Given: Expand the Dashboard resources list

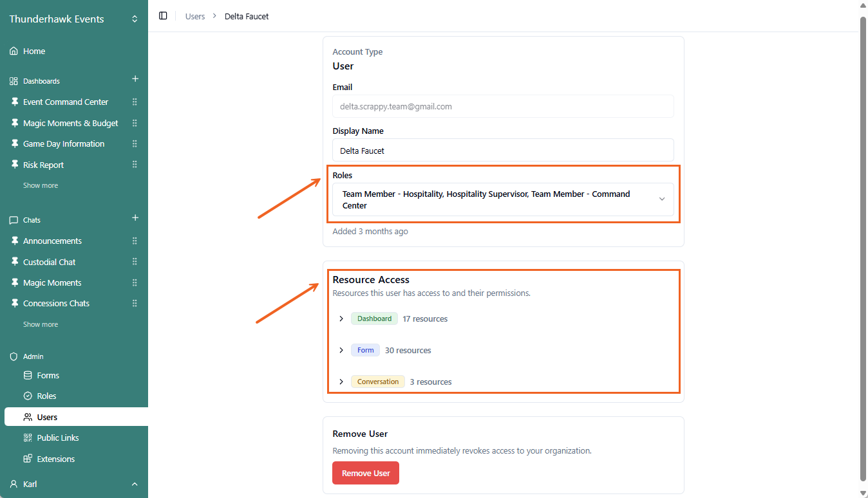Looking at the screenshot, I should coord(341,319).
